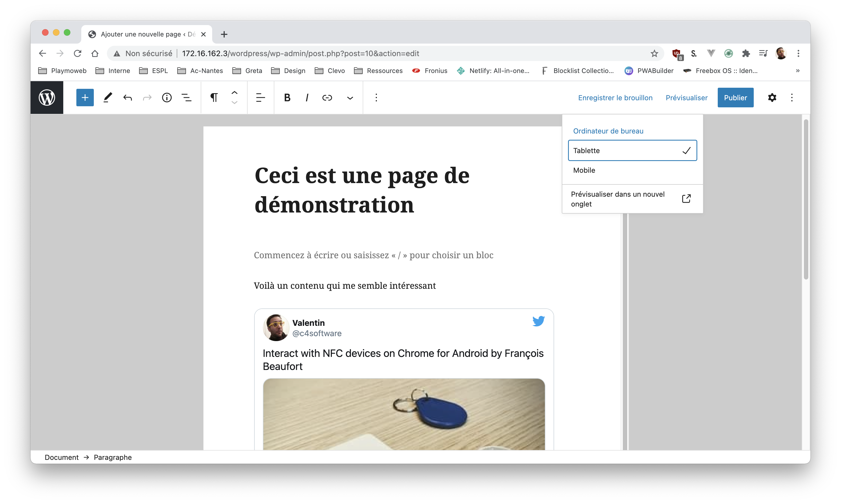The width and height of the screenshot is (841, 504).
Task: Click the blue add block plus button
Action: tap(85, 98)
